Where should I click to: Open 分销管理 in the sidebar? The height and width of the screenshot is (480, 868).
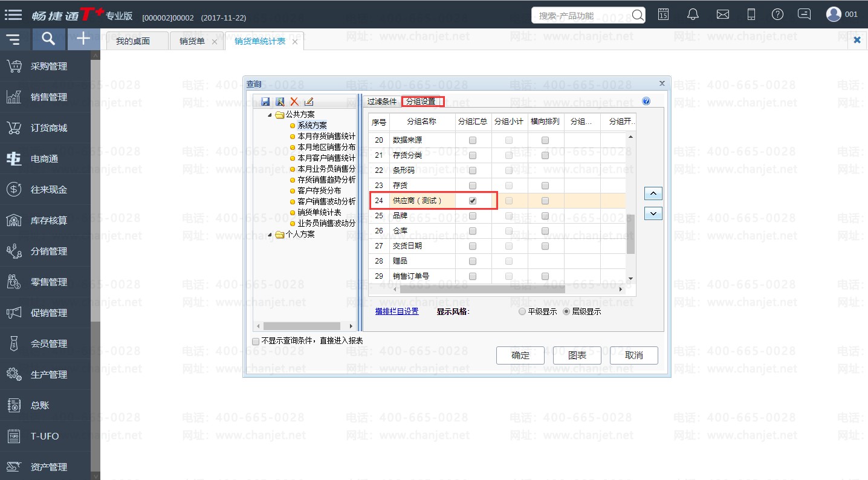click(x=45, y=251)
